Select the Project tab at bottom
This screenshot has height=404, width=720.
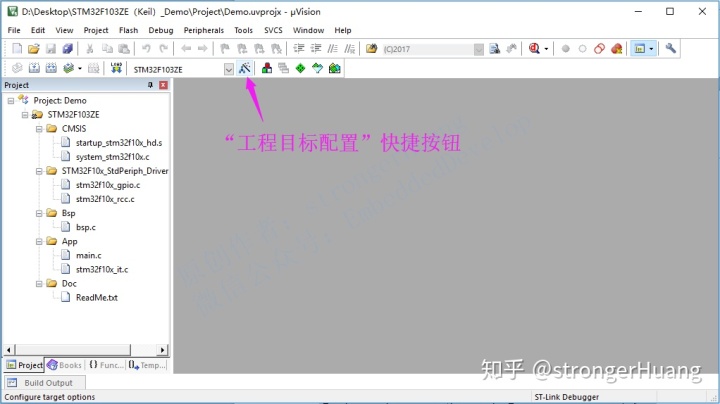point(24,365)
